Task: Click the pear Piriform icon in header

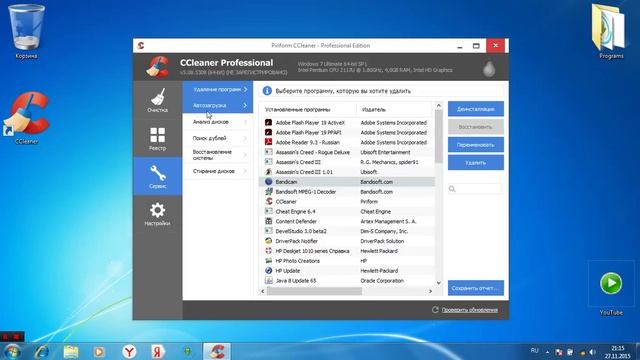Action: (x=489, y=69)
